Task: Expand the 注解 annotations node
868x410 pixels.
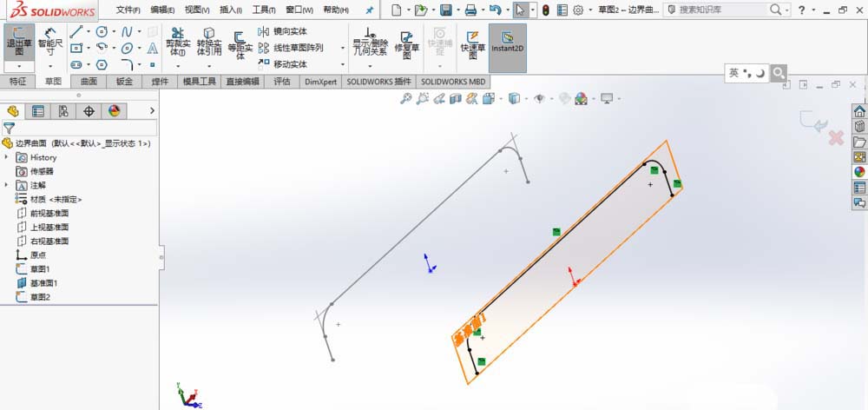Action: [7, 185]
